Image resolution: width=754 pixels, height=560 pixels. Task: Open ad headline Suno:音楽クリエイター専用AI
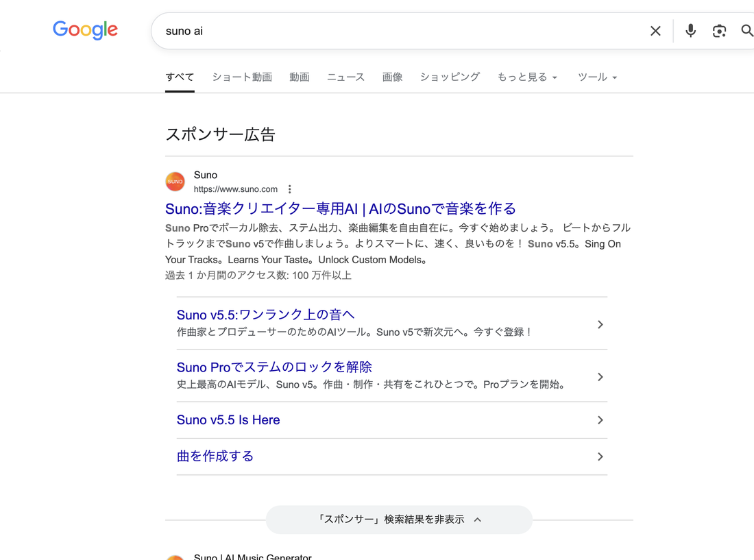click(341, 208)
